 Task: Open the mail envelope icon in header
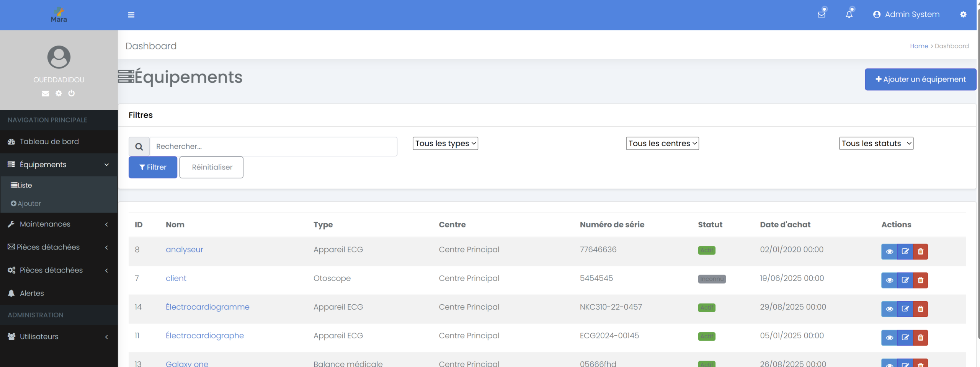tap(821, 15)
